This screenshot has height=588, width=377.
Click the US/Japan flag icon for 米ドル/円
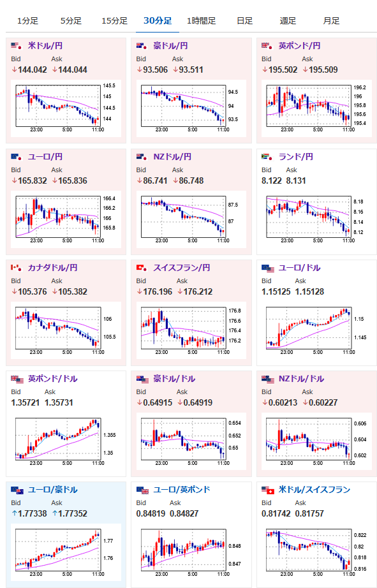tap(16, 46)
